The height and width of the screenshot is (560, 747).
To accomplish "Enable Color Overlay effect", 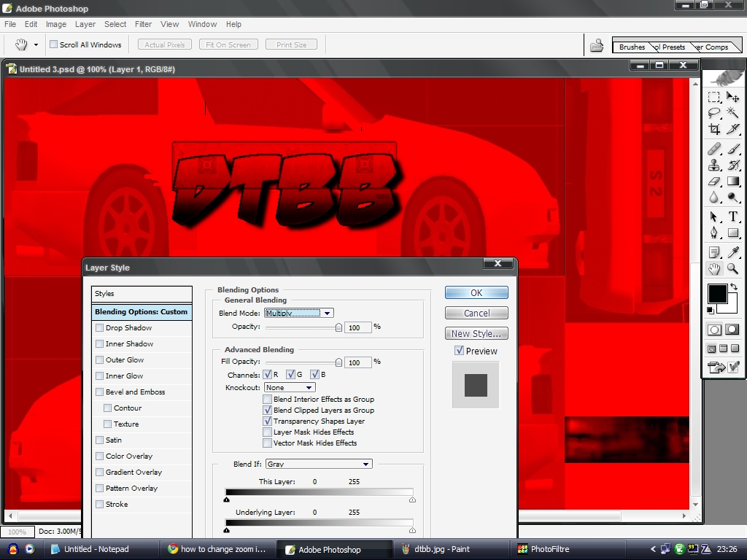I will coord(99,456).
